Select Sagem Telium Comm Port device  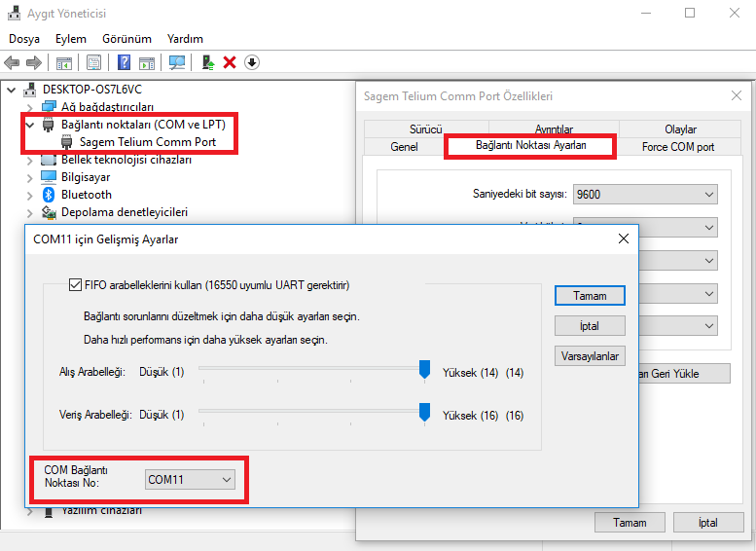pyautogui.click(x=147, y=142)
